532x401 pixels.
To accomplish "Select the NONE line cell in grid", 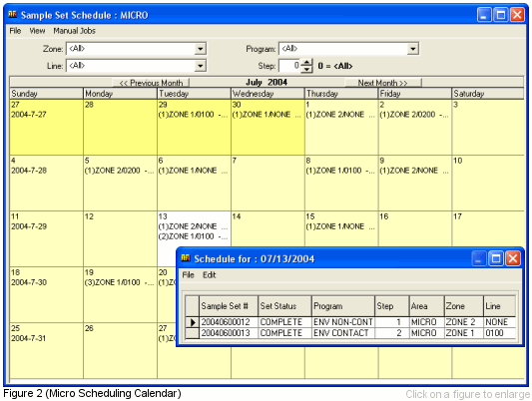I will click(500, 322).
